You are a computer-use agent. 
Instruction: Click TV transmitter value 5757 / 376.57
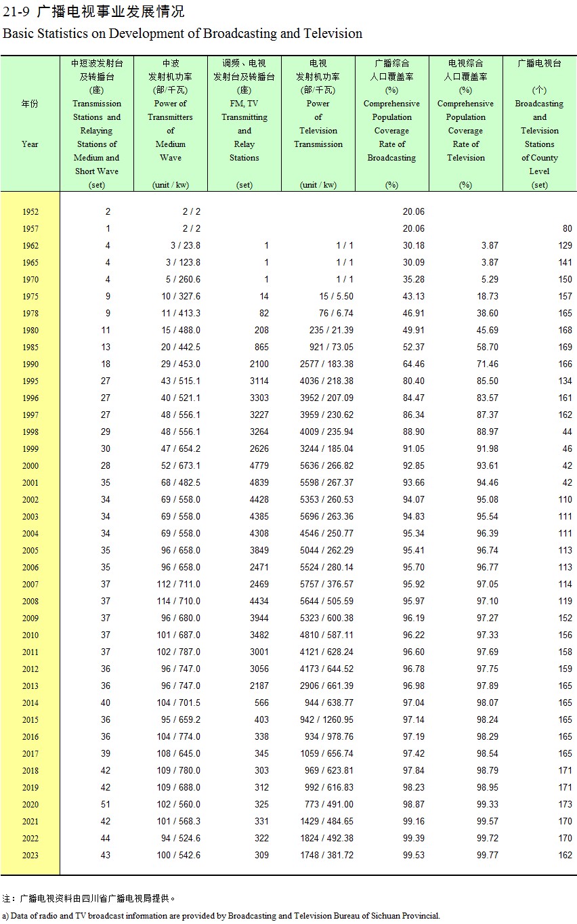(326, 585)
